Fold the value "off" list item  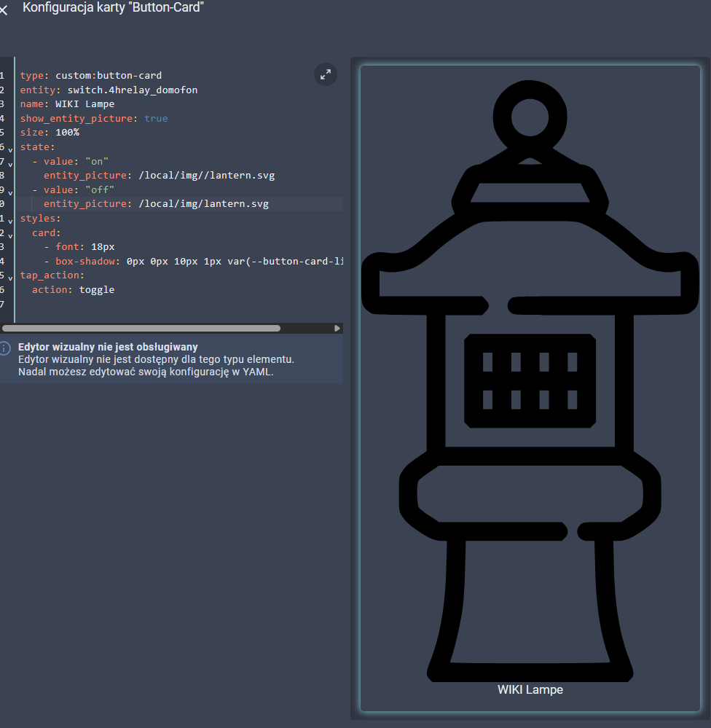coord(10,192)
